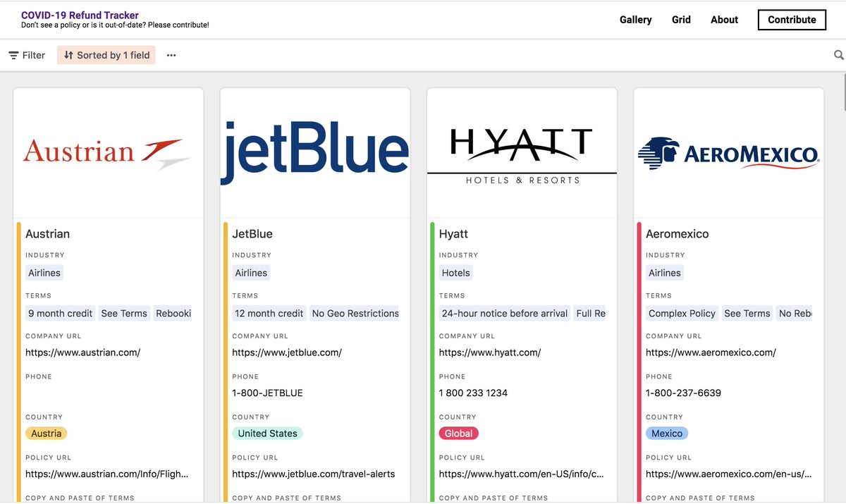Click the Airlines tag on Aeromexico card
This screenshot has width=846, height=504.
point(665,273)
